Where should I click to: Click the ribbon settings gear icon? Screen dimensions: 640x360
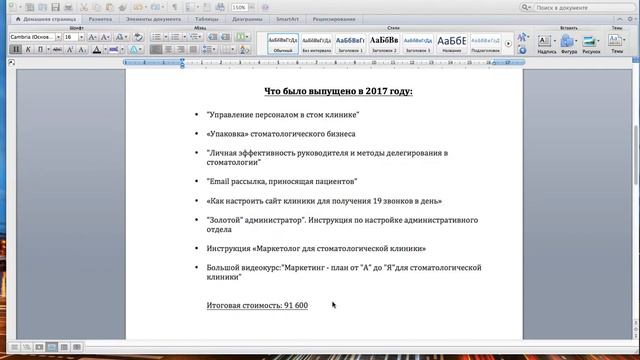pos(630,19)
